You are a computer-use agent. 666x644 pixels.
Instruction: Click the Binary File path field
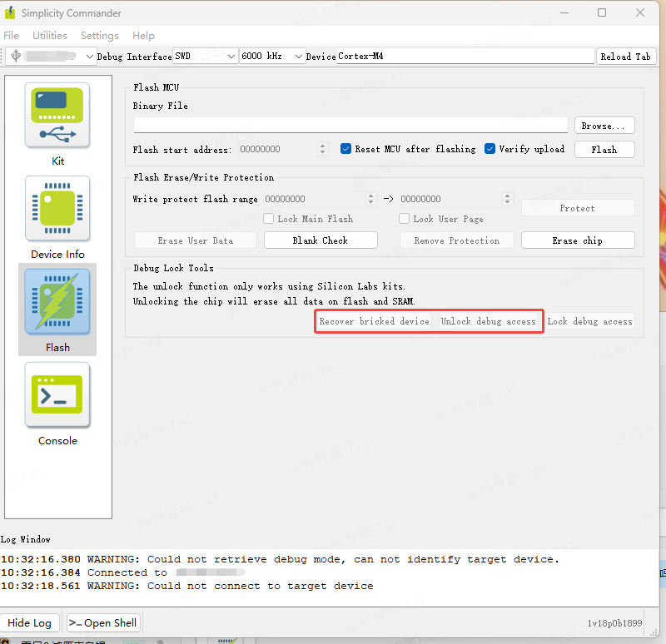[350, 125]
